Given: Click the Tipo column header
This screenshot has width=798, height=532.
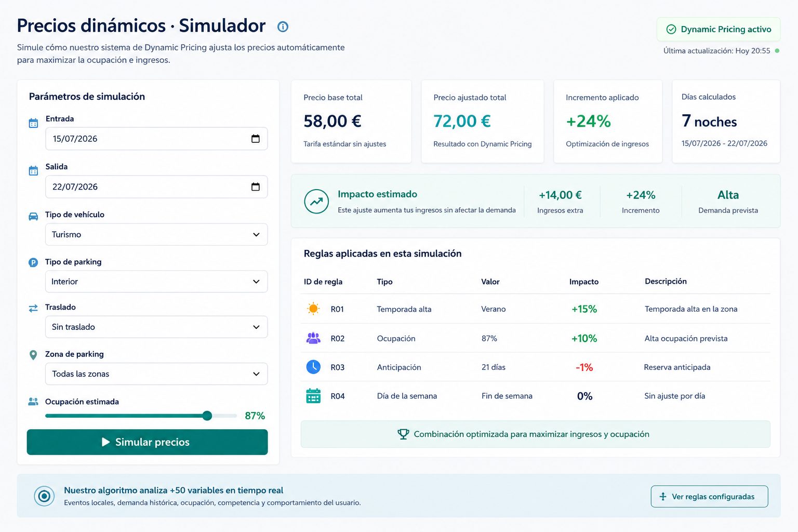Looking at the screenshot, I should [384, 282].
